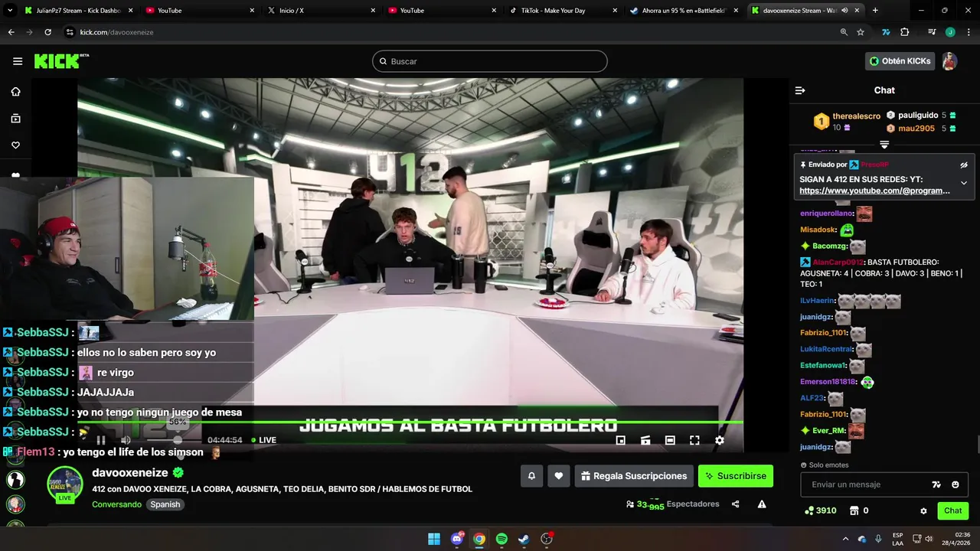Open a new browser tab
The height and width of the screenshot is (551, 980).
(875, 11)
